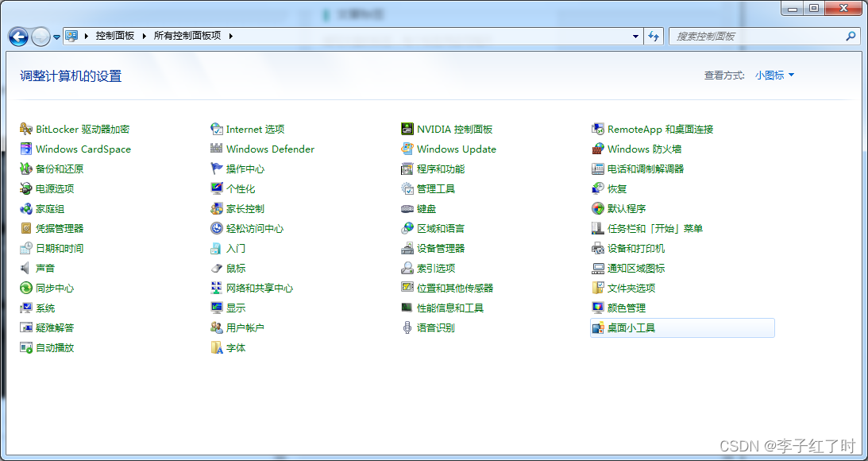This screenshot has width=868, height=461.
Task: Open the 设备管理器 link
Action: [441, 248]
